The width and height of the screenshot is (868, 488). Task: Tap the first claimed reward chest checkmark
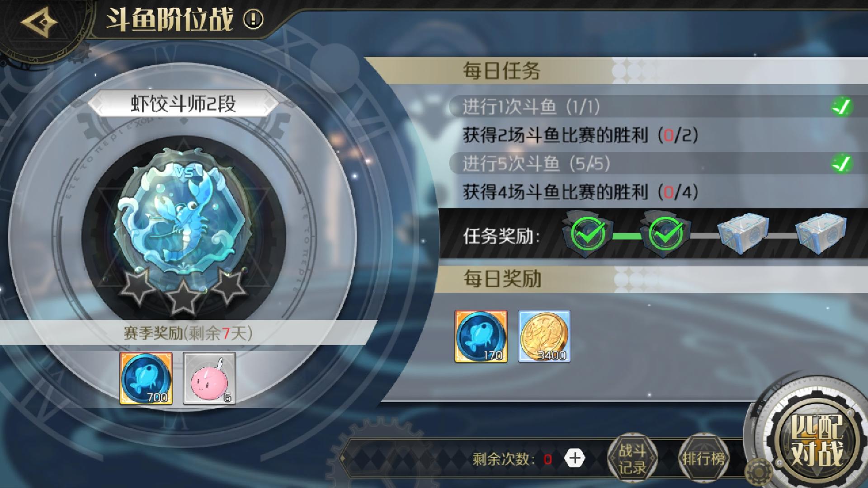(x=588, y=234)
